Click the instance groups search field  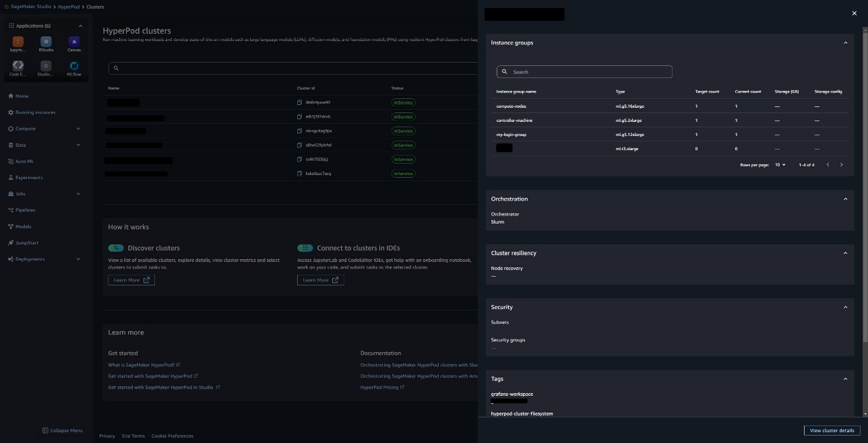click(584, 71)
